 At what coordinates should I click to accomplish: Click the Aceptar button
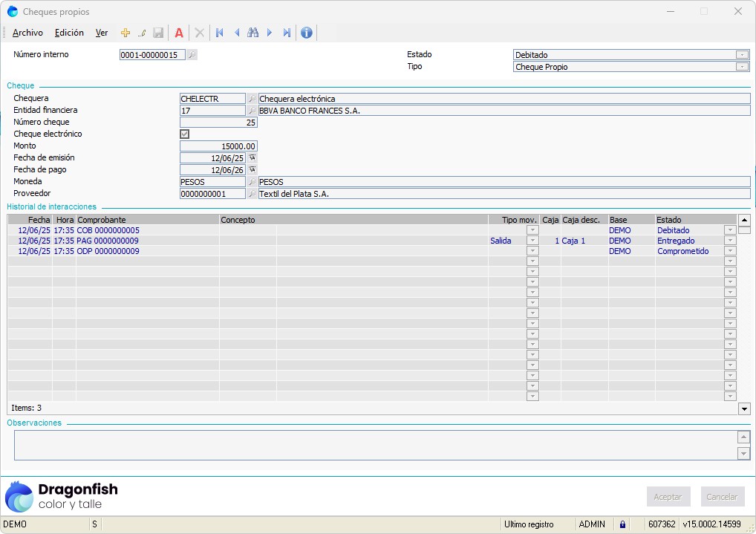tap(668, 497)
